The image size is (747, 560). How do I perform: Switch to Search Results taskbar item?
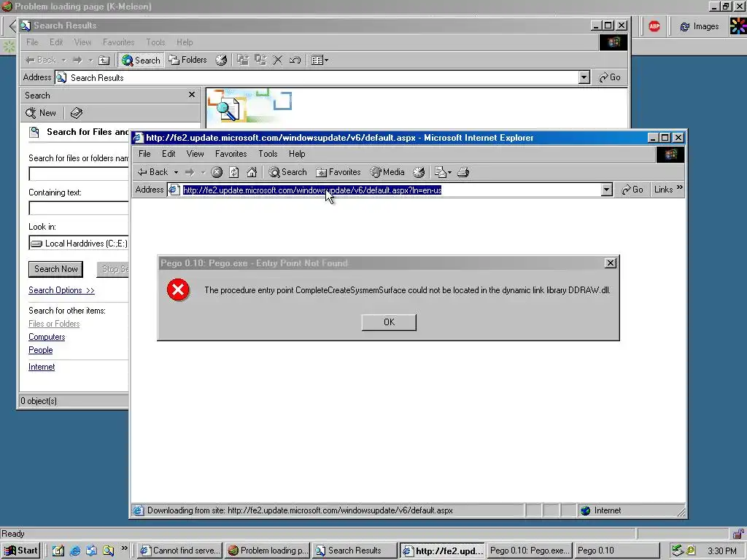pyautogui.click(x=355, y=551)
